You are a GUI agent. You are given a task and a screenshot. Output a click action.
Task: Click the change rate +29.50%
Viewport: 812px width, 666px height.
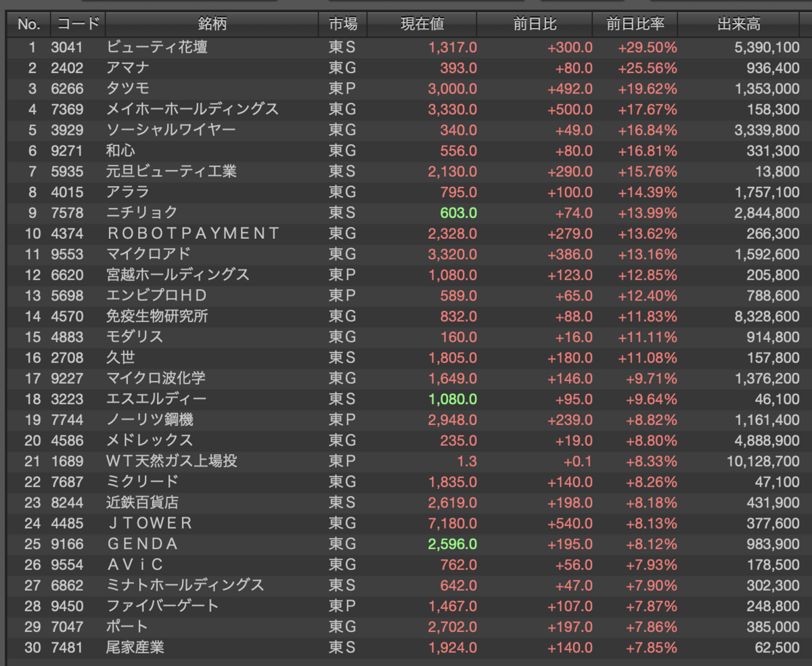[647, 47]
